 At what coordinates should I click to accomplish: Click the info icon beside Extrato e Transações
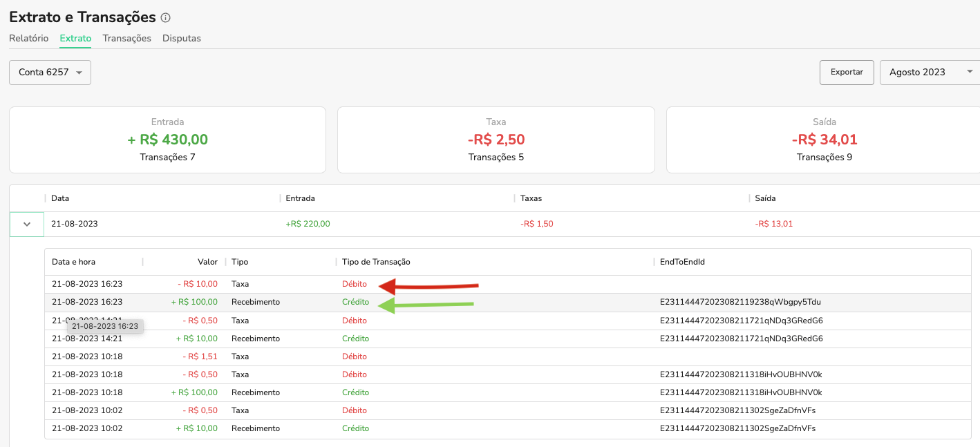(165, 18)
